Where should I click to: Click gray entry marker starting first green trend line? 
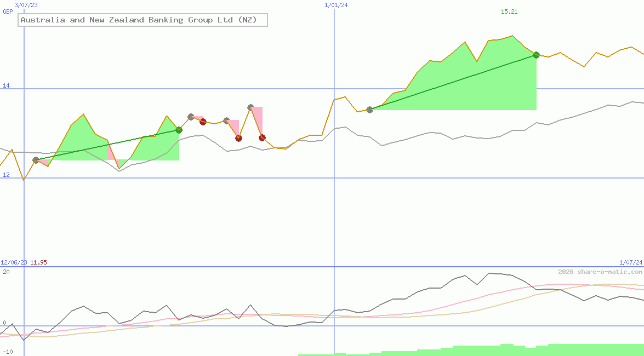(x=36, y=160)
